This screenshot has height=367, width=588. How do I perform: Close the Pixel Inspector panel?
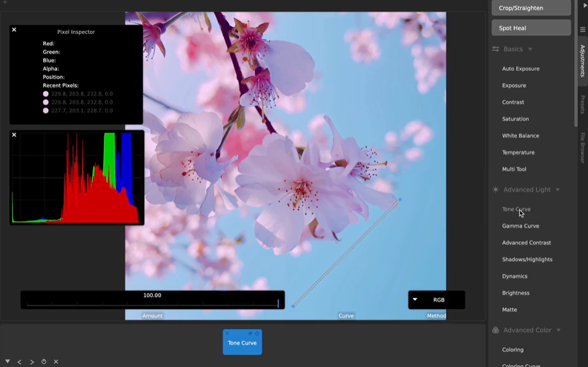click(14, 29)
